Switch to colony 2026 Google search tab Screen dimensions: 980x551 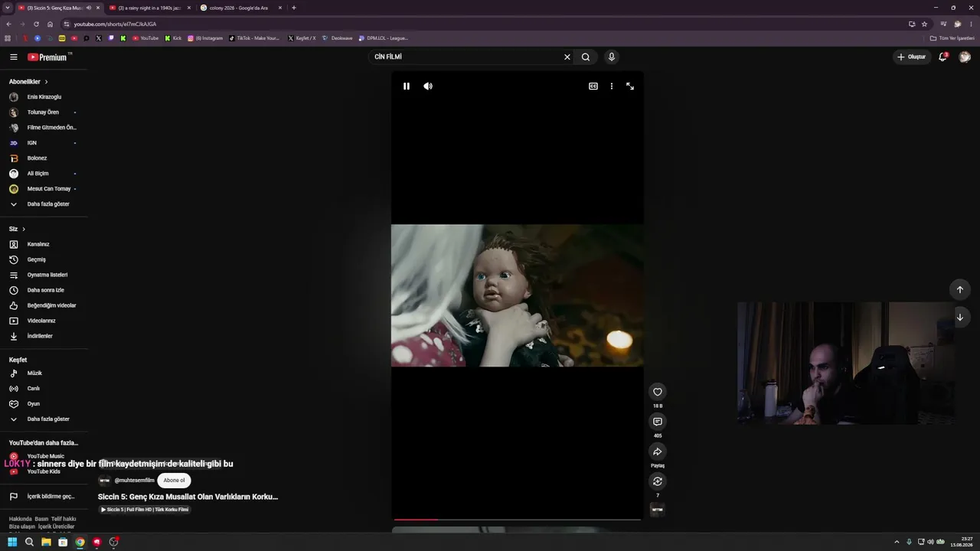240,8
